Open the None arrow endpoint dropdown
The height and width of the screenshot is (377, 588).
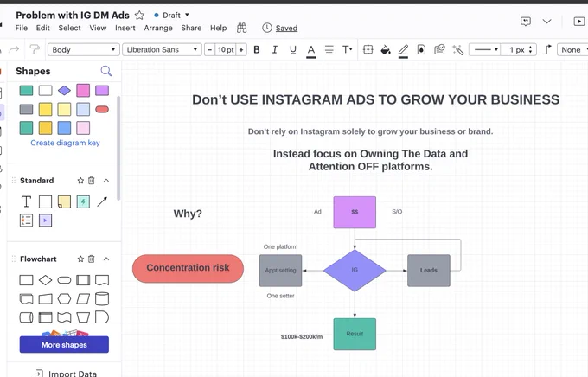(x=572, y=49)
